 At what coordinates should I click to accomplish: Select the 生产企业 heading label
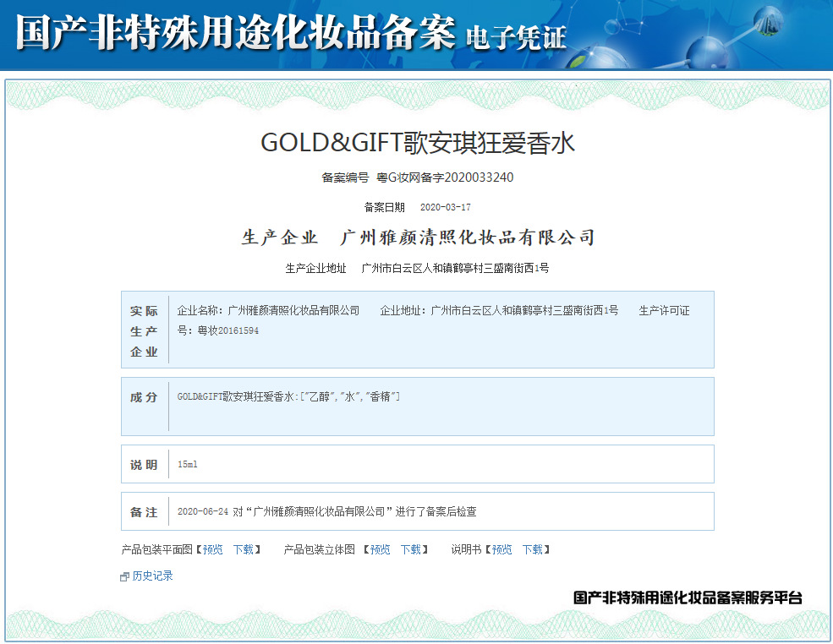279,237
